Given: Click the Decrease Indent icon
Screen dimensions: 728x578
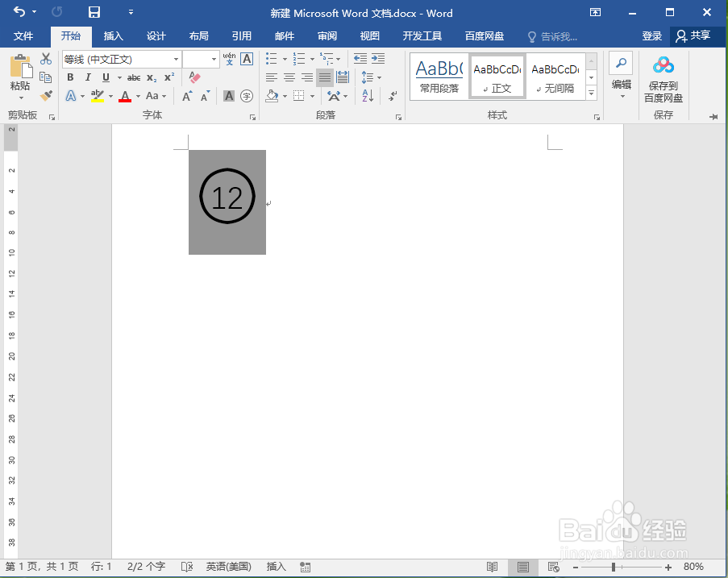Looking at the screenshot, I should 360,59.
